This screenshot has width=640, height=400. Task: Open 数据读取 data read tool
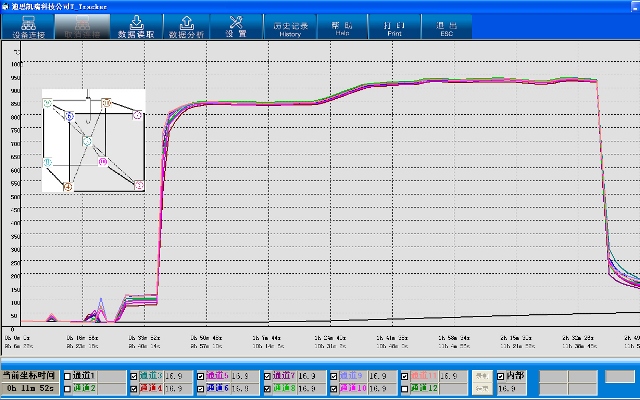click(x=136, y=26)
